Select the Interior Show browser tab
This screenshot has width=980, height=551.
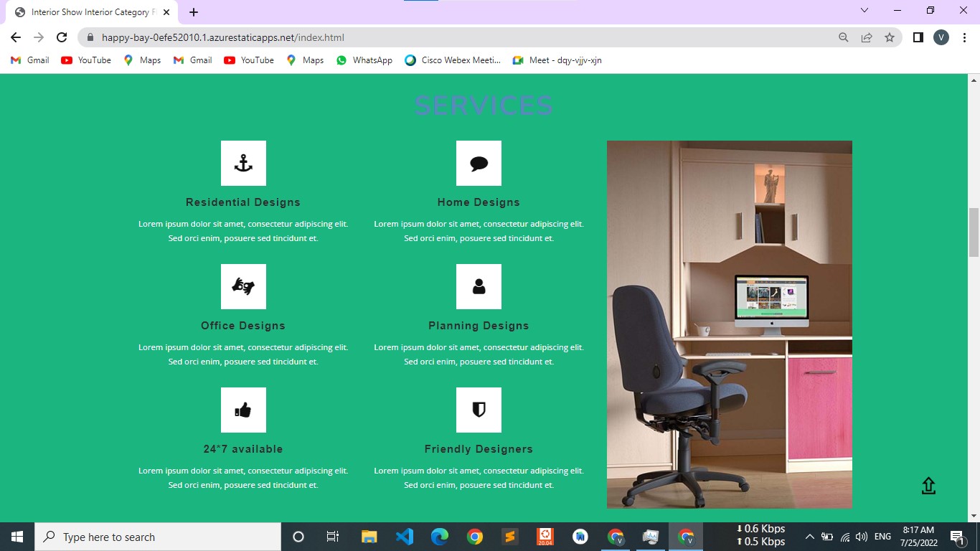(x=90, y=12)
